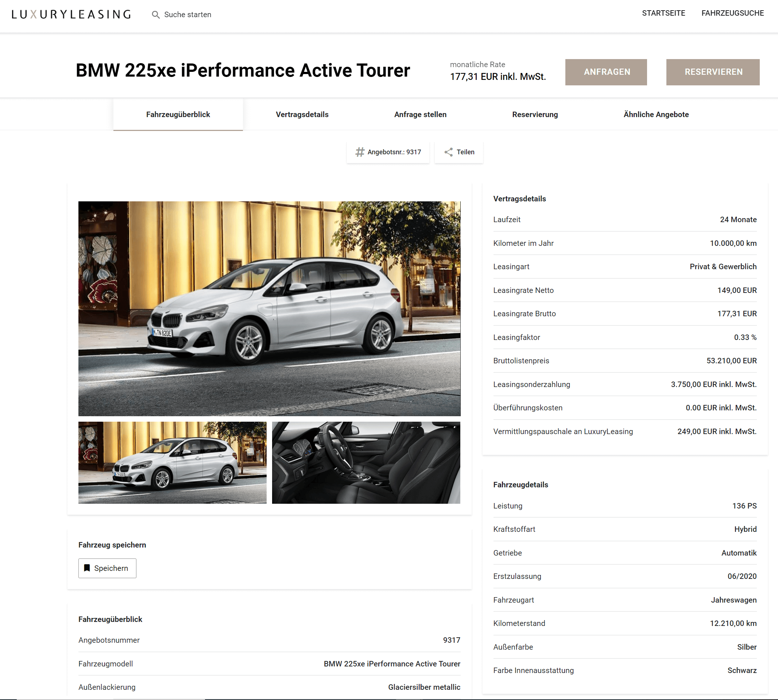The image size is (778, 700).
Task: Click the Kilometerstand value 12.210,00 km
Action: 733,623
